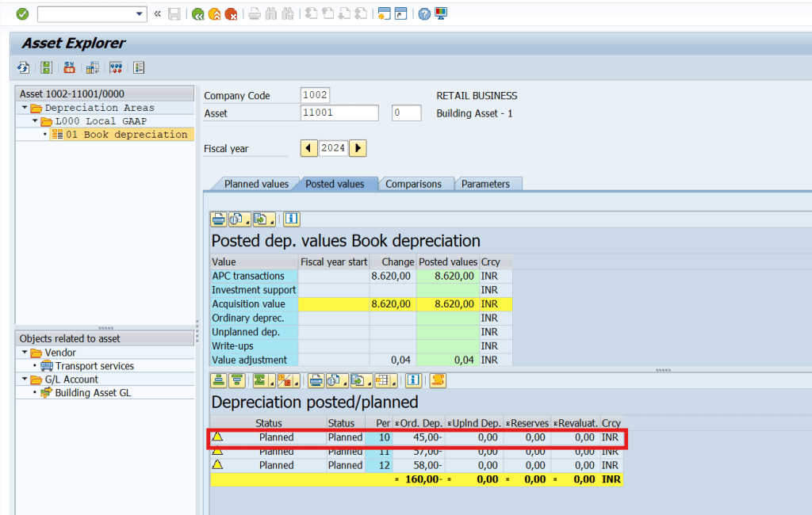Viewport: 812px width, 515px height.
Task: Collapse the Depreciation Areas folder
Action: (26, 108)
